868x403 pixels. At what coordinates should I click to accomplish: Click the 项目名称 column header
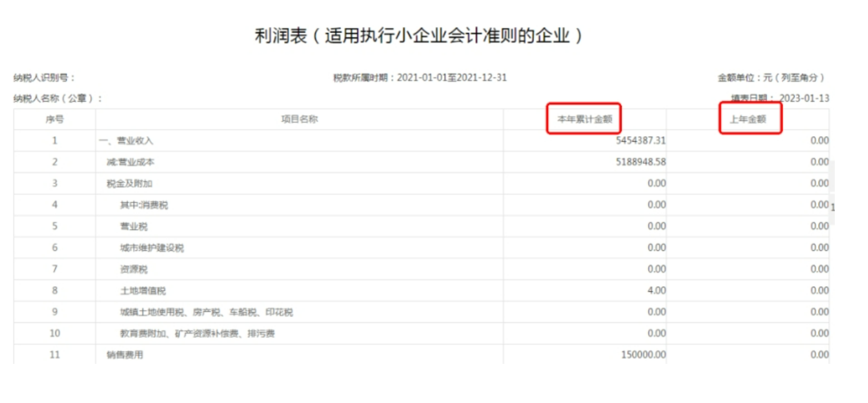click(299, 119)
